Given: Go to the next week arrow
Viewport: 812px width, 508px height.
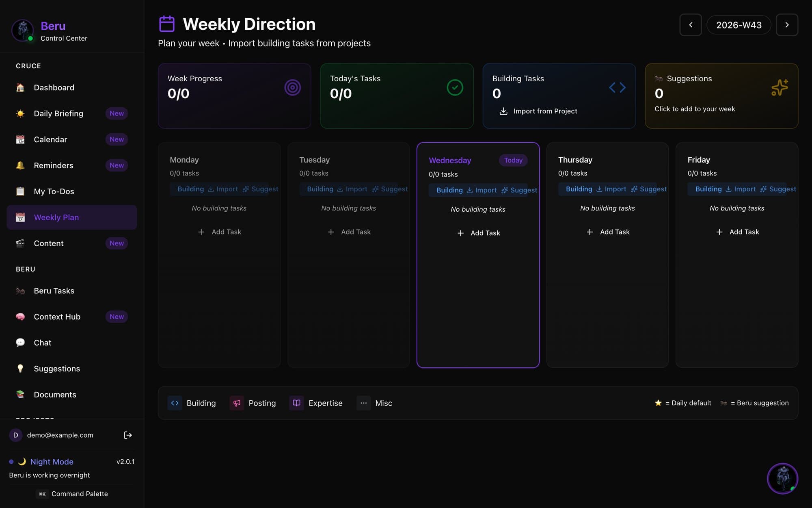Looking at the screenshot, I should coord(787,25).
